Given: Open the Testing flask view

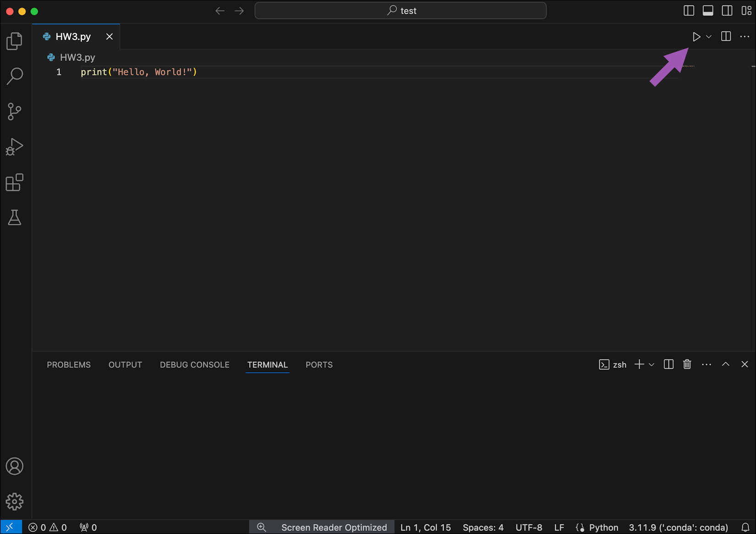Looking at the screenshot, I should 14,218.
